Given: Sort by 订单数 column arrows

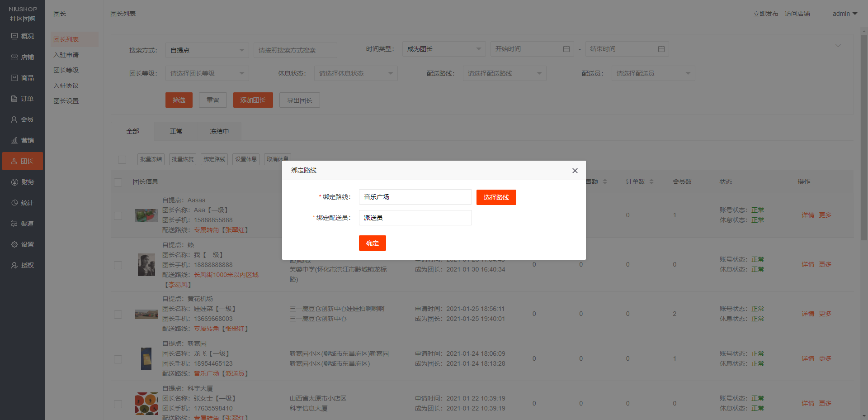Looking at the screenshot, I should coord(651,181).
